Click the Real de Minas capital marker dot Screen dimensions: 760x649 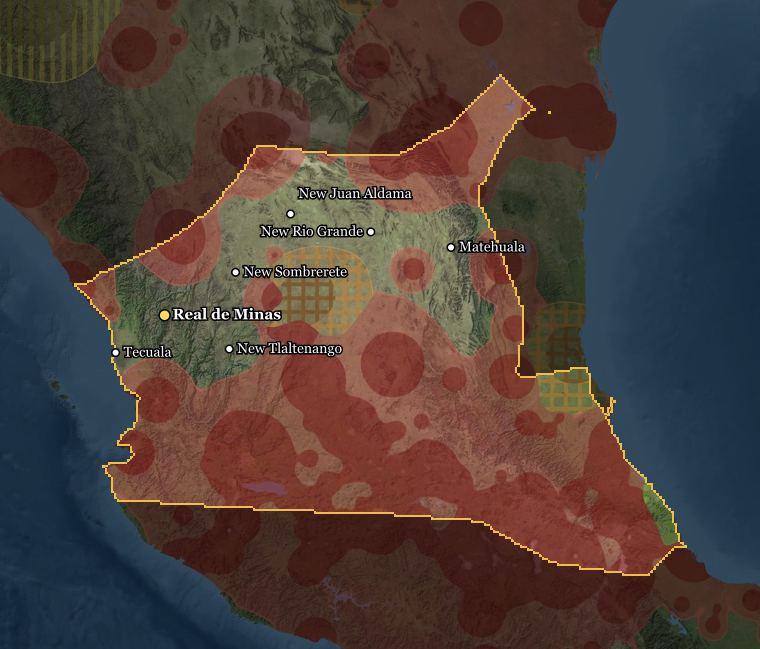[165, 315]
